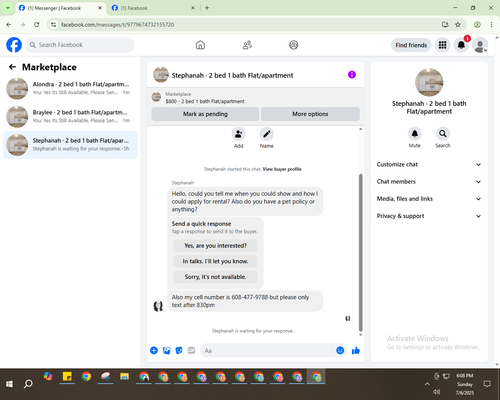Send quick reply 'Sorry, it's not available.'

pyautogui.click(x=215, y=277)
